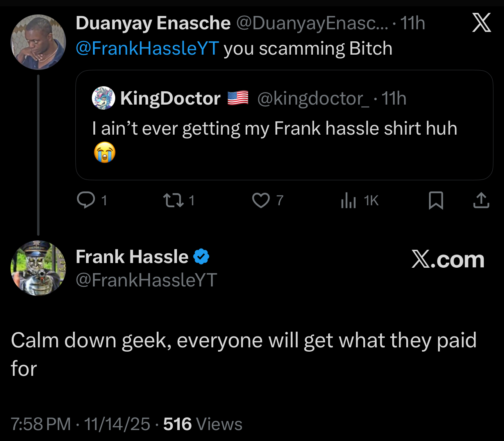Click the share upload icon
504x441 pixels.
pos(481,201)
